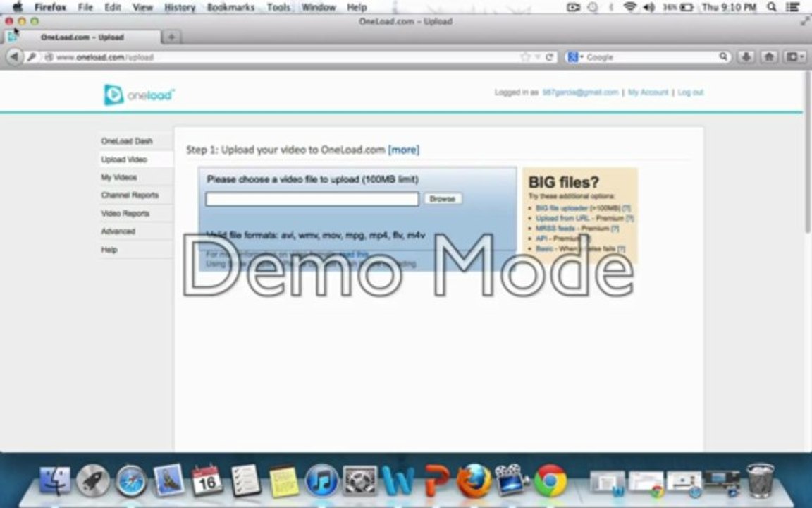The height and width of the screenshot is (508, 812).
Task: Open Spotlight search in menu bar
Action: pyautogui.click(x=771, y=7)
